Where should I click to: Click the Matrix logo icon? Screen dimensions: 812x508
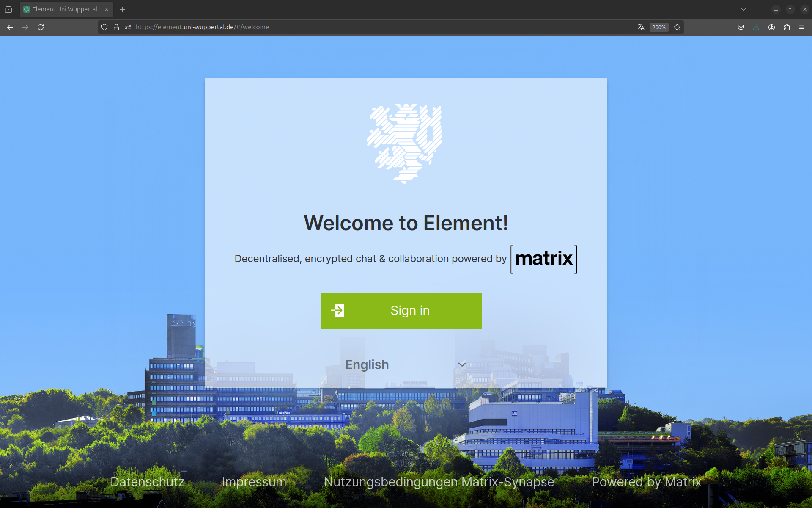point(543,259)
